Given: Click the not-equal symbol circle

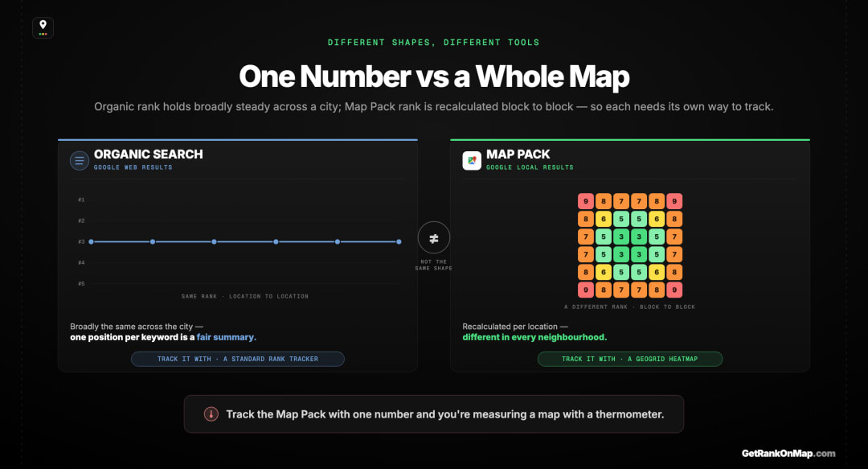Looking at the screenshot, I should pyautogui.click(x=433, y=238).
